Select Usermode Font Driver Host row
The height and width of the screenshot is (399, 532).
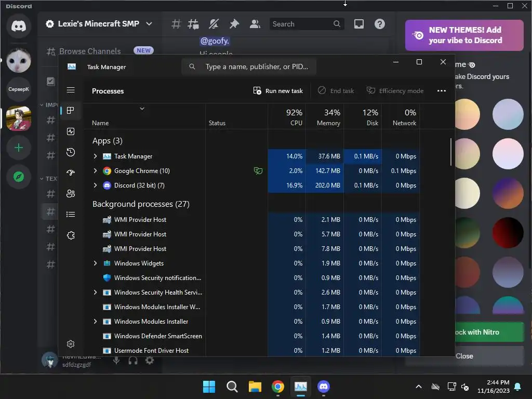pyautogui.click(x=252, y=351)
